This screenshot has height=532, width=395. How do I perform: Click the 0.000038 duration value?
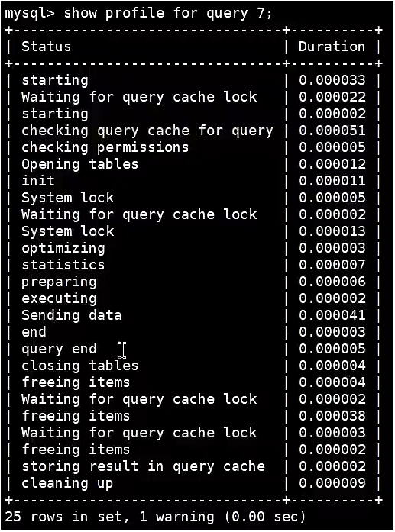coord(332,416)
